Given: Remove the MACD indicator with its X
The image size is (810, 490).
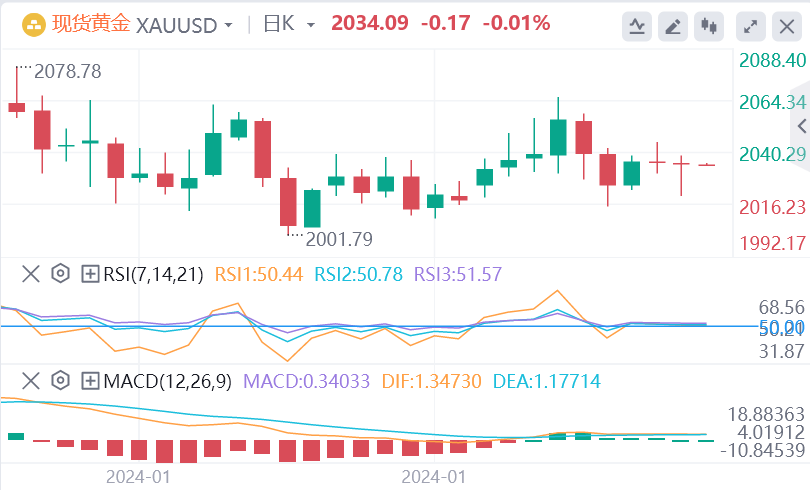Looking at the screenshot, I should click(x=31, y=381).
